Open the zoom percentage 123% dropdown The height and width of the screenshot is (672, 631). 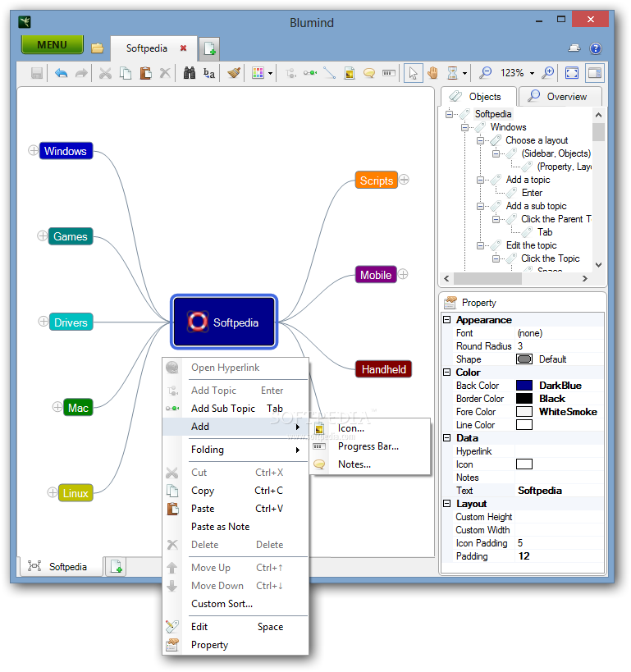[x=532, y=73]
